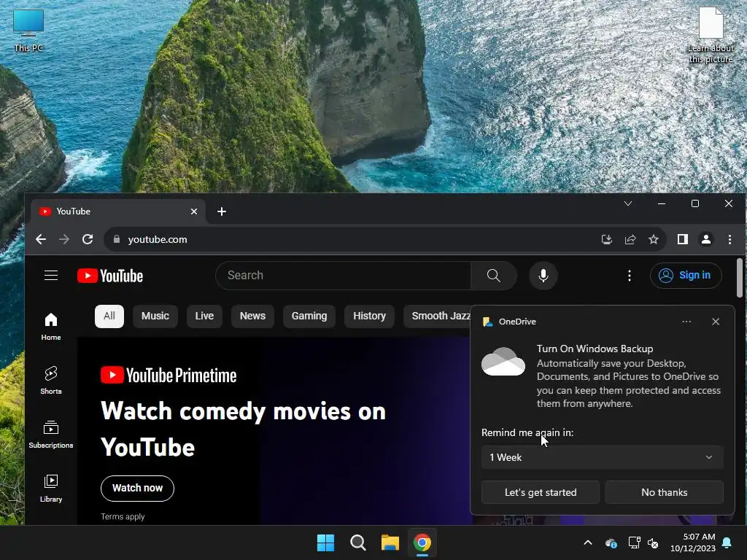This screenshot has height=560, width=747.
Task: Open Chrome three-dot menu
Action: tap(729, 239)
